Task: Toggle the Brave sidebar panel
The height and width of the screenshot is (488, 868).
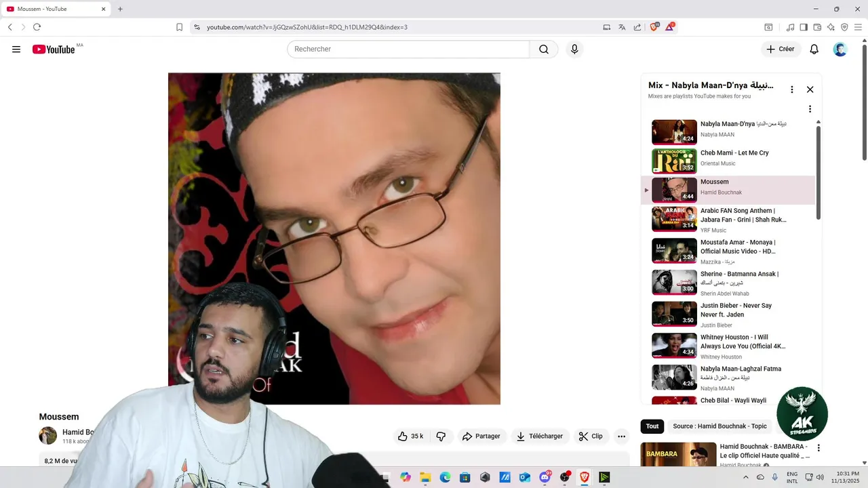Action: 804,27
